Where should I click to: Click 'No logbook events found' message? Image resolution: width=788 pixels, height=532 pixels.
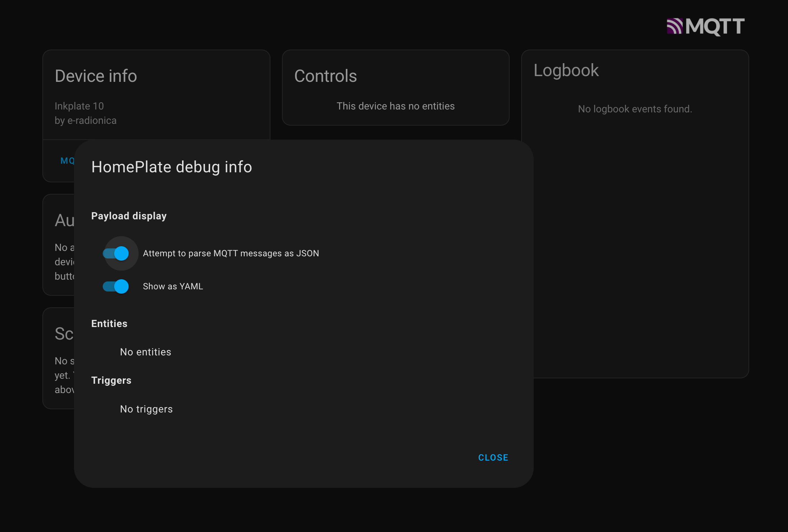[635, 109]
